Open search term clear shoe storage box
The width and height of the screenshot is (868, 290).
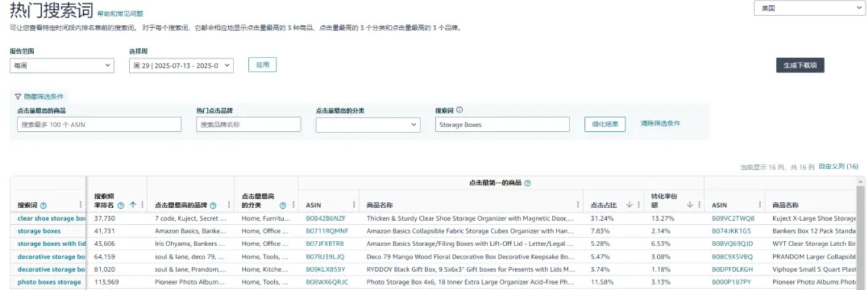[x=51, y=218]
